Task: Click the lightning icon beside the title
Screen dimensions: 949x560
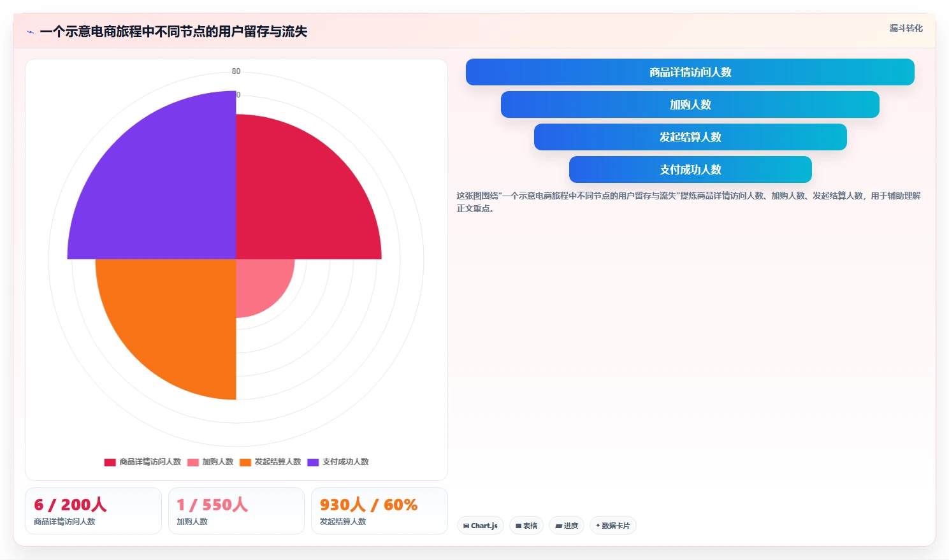Action: tap(30, 32)
